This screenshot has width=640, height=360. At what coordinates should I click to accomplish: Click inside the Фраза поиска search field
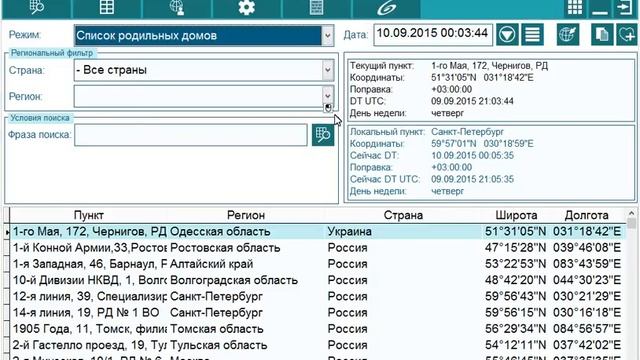pyautogui.click(x=191, y=135)
